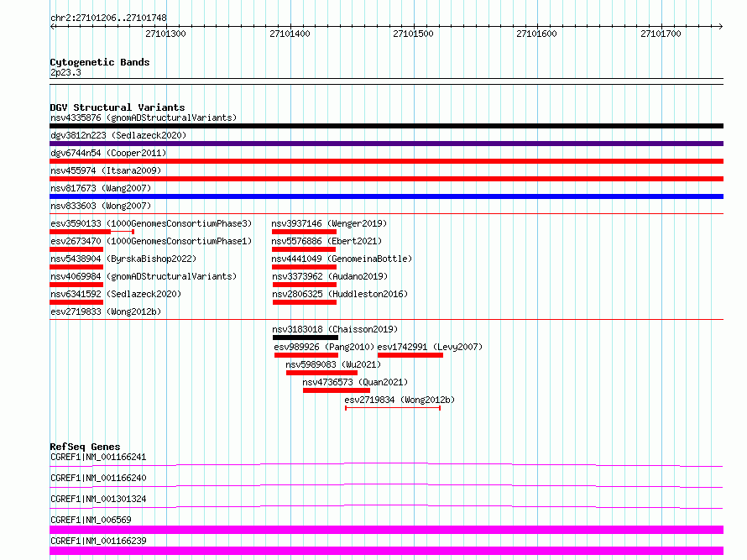The image size is (747, 560).
Task: Select nsv4441049 (GenomeinaBottle) label
Action: pyautogui.click(x=342, y=259)
